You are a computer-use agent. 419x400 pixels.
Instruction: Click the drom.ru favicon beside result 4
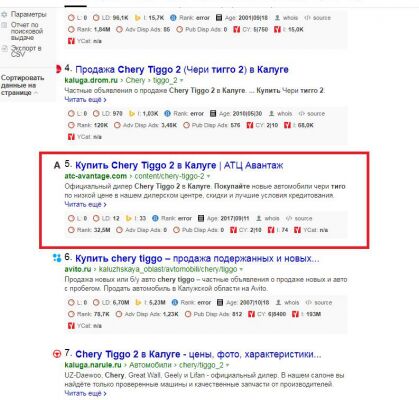58,69
